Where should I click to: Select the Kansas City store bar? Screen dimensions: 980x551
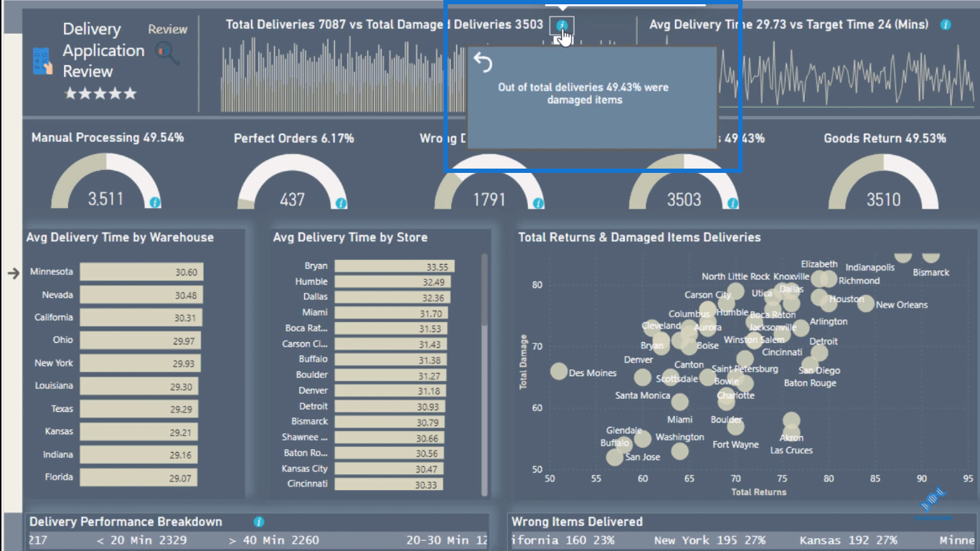(388, 469)
